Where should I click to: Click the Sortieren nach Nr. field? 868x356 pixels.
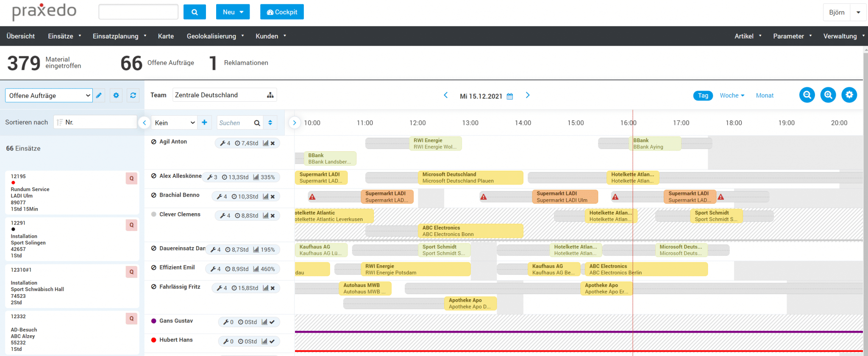[95, 122]
